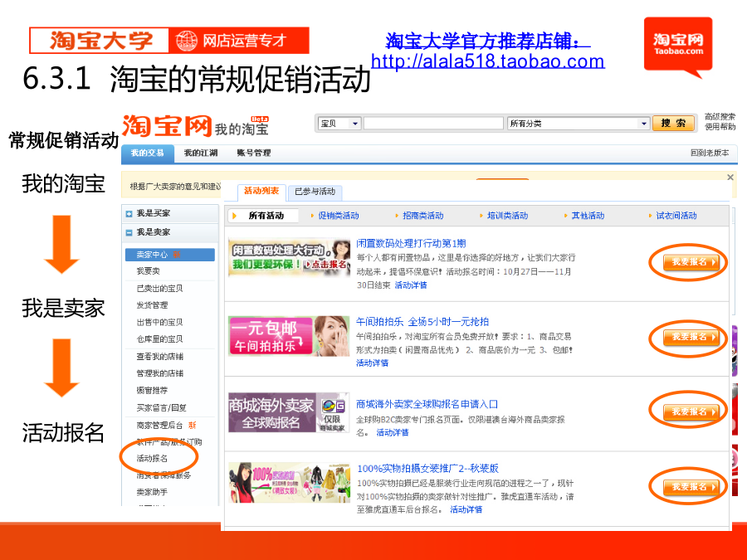Filter by 促销类活动
This screenshot has height=560, width=747.
click(339, 216)
